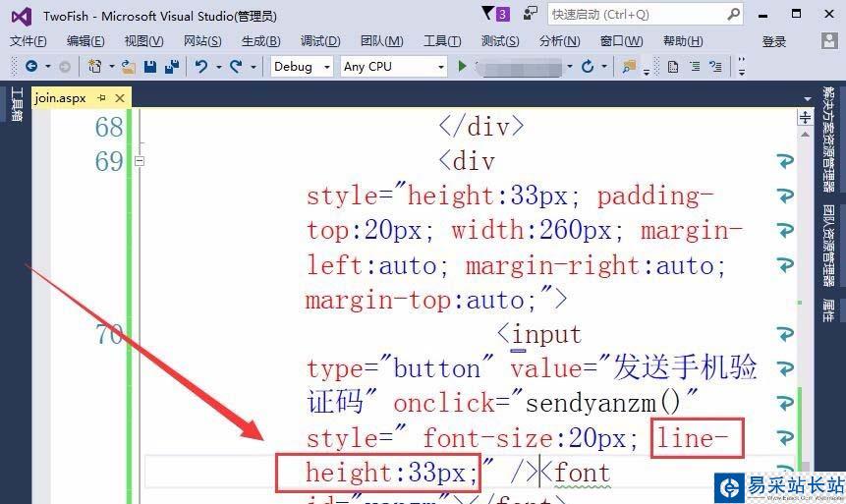The height and width of the screenshot is (504, 846).
Task: Click the Navigate Backward arrow icon
Action: click(x=31, y=67)
